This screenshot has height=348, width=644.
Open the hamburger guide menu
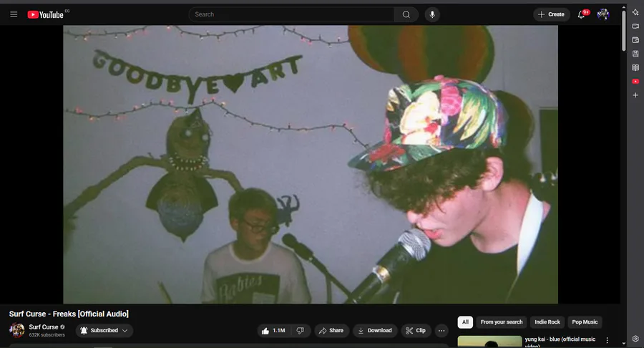[x=14, y=14]
